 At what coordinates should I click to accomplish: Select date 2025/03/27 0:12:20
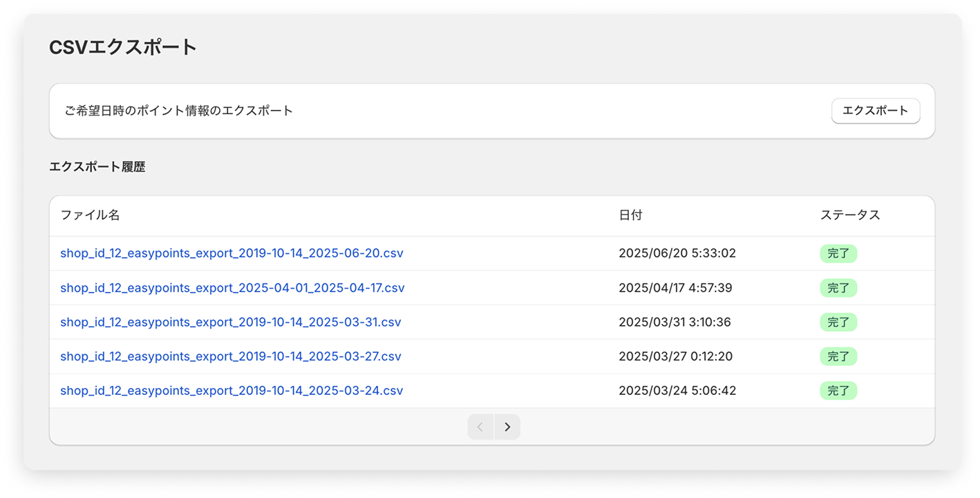[675, 356]
